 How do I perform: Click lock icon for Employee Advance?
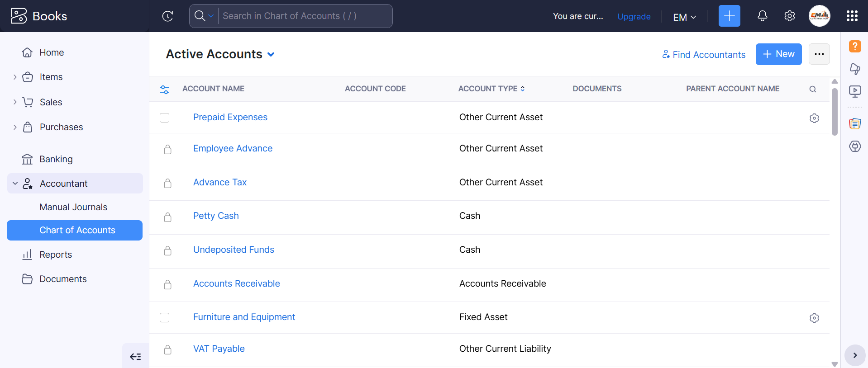(167, 149)
